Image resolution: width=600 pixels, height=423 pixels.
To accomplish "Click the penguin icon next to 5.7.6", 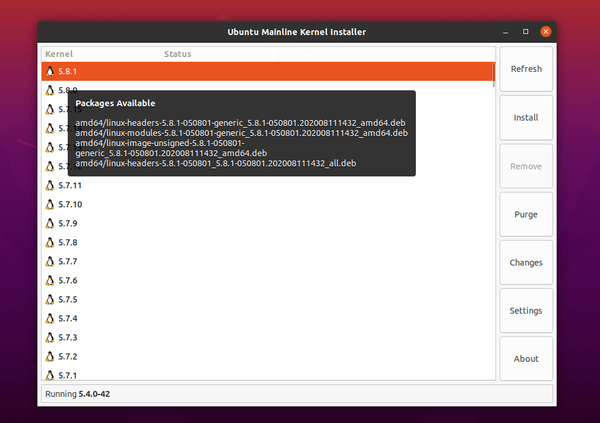I will (x=50, y=280).
